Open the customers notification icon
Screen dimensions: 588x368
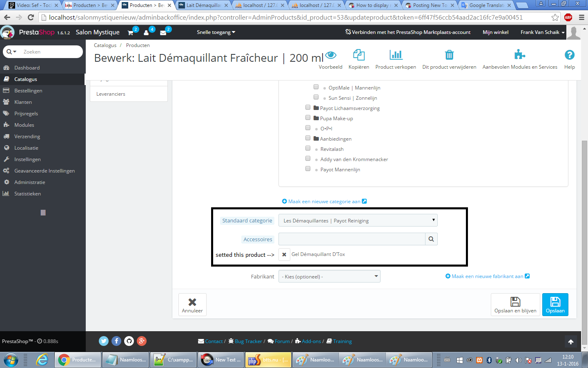(x=147, y=32)
